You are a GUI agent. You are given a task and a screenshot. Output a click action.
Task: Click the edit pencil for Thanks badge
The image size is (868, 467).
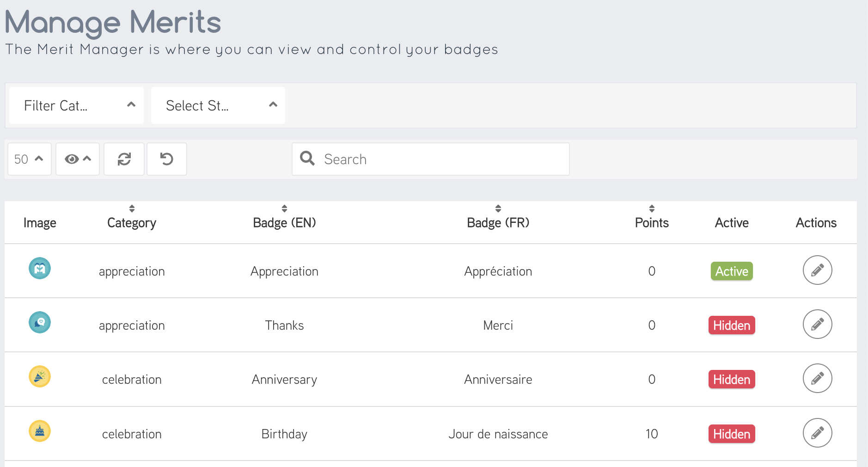point(817,324)
